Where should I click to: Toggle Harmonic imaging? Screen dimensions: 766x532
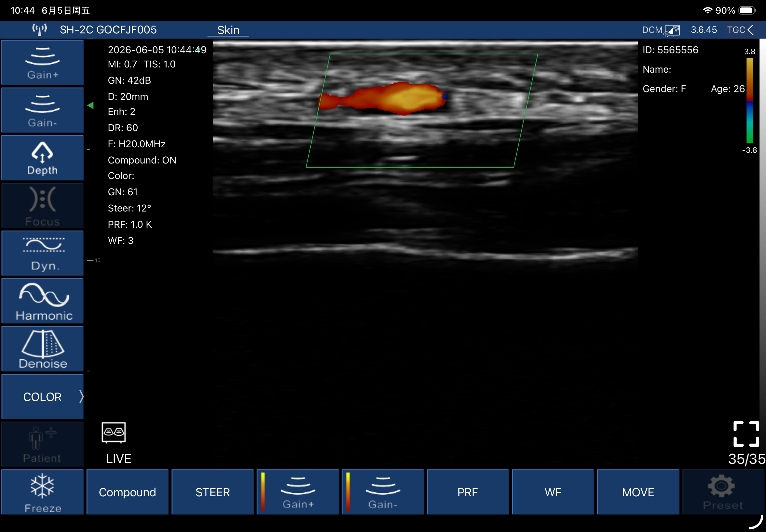(x=42, y=301)
